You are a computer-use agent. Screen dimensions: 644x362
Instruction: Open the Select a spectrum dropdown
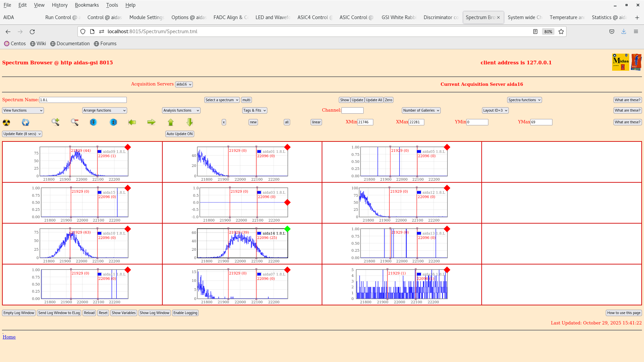222,100
